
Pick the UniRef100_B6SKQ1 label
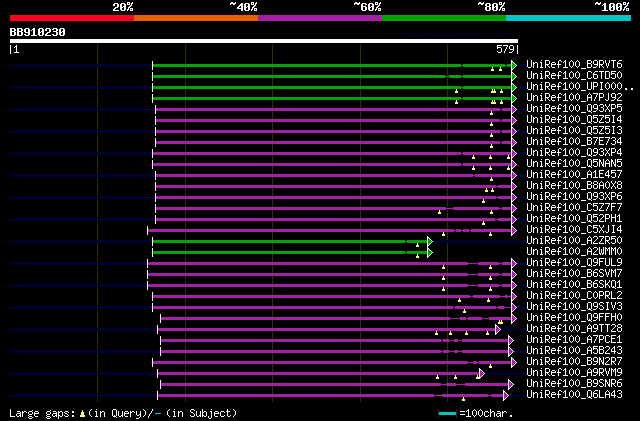574,285
